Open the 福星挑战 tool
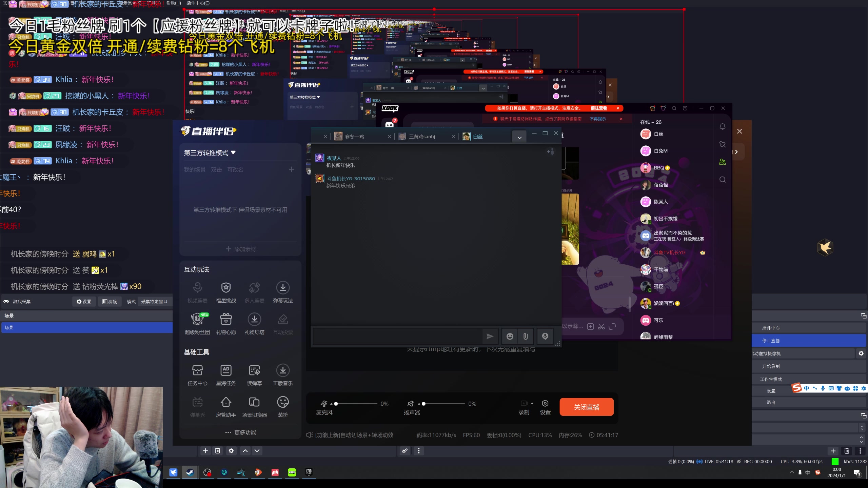 pos(226,288)
